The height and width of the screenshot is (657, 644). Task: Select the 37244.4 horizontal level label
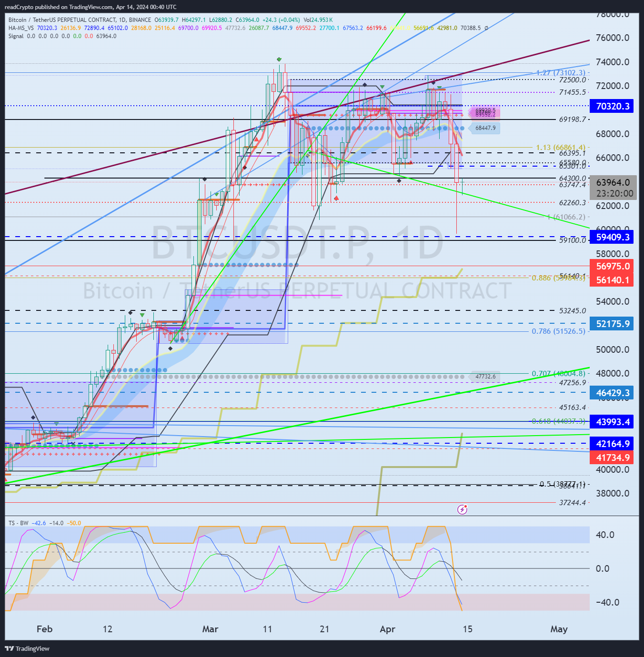(x=573, y=502)
